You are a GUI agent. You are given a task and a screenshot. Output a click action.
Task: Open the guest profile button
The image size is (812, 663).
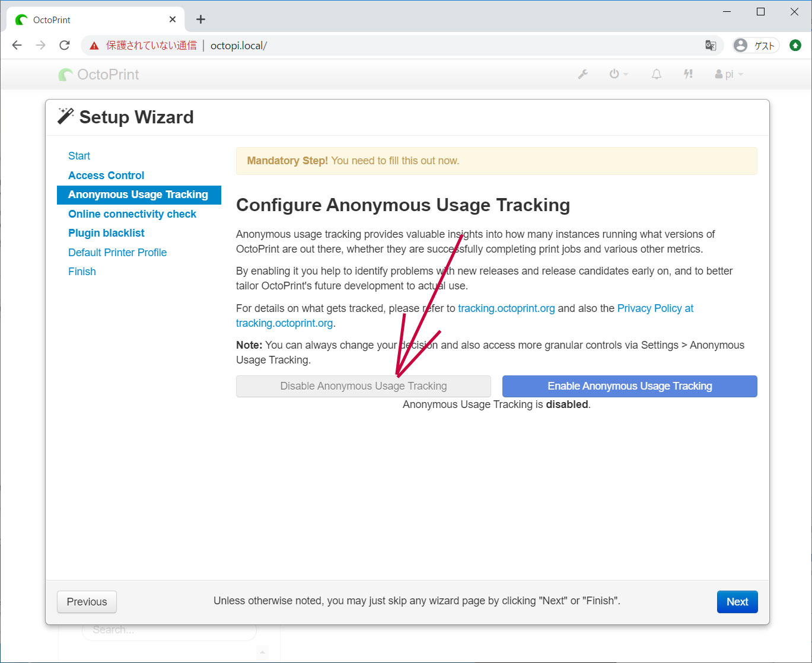pos(755,46)
